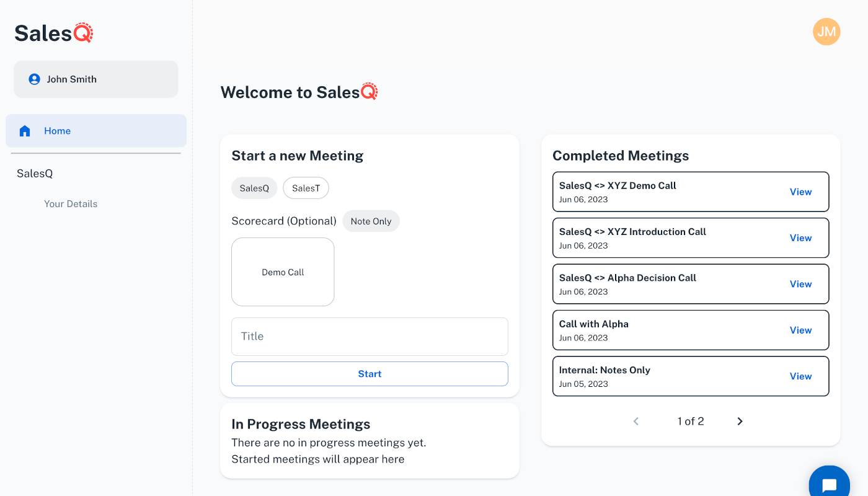868x496 pixels.
Task: Toggle the Note Only scorecard option
Action: pyautogui.click(x=371, y=221)
